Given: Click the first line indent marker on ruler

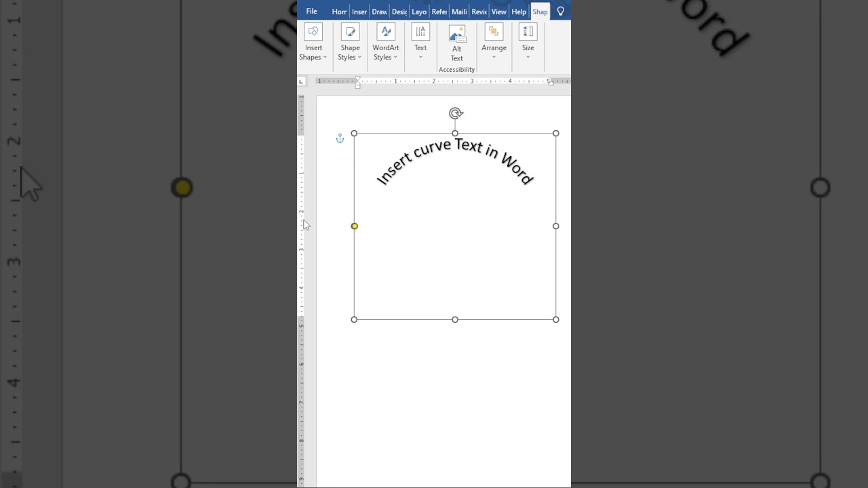Looking at the screenshot, I should click(x=357, y=79).
